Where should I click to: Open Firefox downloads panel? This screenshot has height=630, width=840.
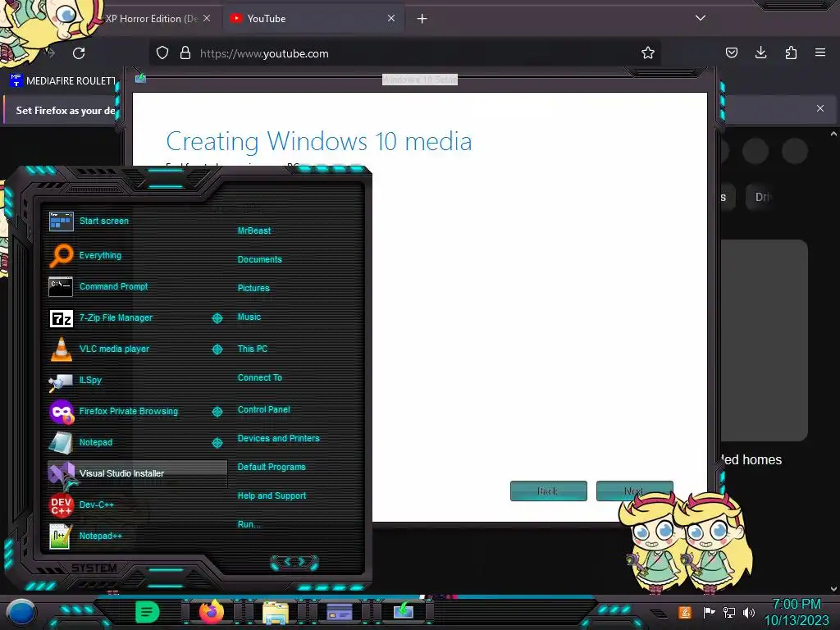pyautogui.click(x=760, y=53)
